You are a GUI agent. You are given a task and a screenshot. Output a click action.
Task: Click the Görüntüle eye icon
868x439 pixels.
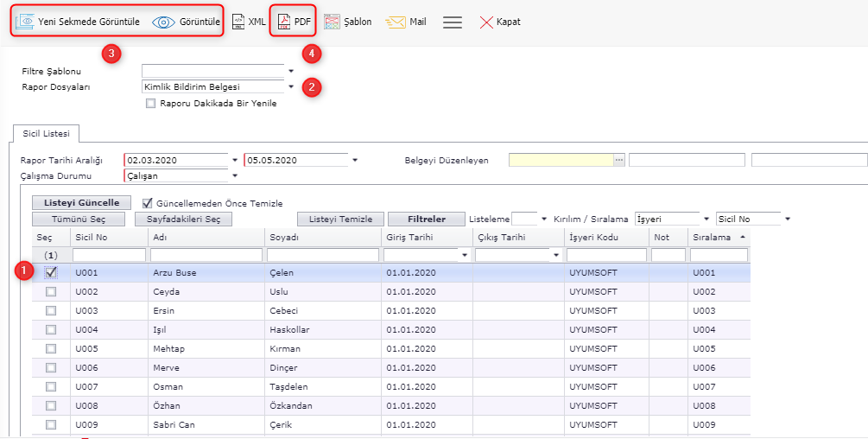coord(163,22)
